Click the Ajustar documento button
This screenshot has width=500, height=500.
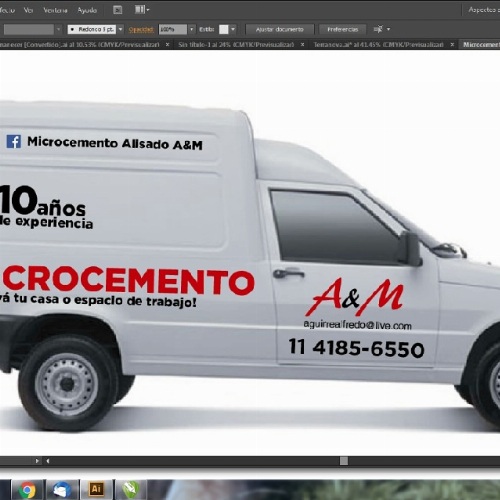tap(280, 29)
